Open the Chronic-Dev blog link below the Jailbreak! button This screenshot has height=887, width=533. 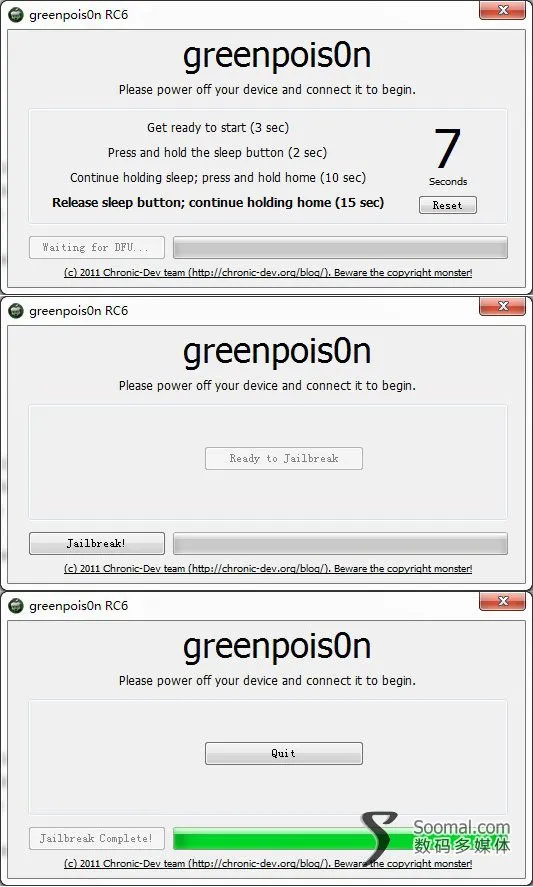point(268,569)
